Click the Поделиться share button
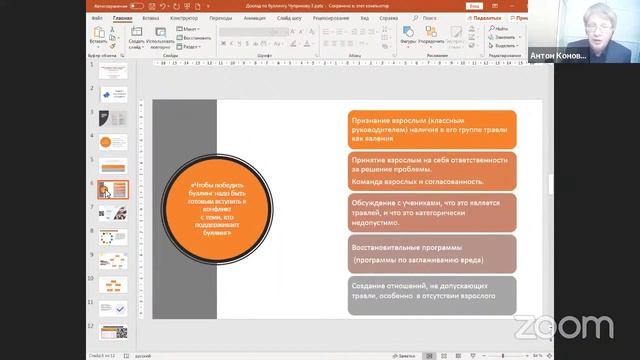640x360 pixels. [x=484, y=18]
